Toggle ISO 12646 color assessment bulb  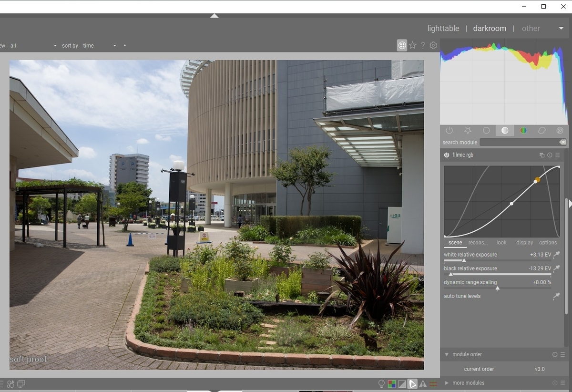[x=381, y=383]
